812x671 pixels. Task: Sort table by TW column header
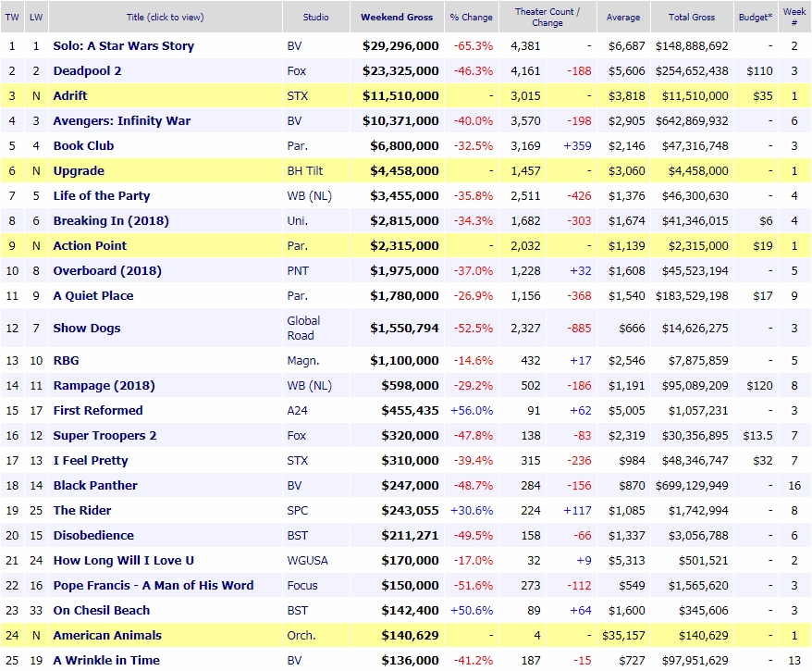point(12,17)
